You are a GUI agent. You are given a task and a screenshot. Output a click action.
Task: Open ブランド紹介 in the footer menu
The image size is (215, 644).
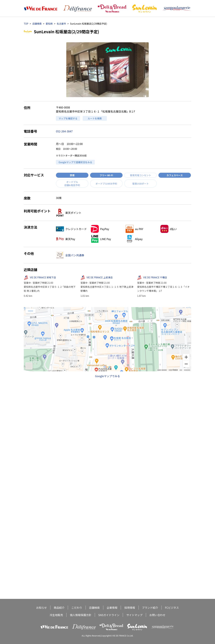coord(150,608)
